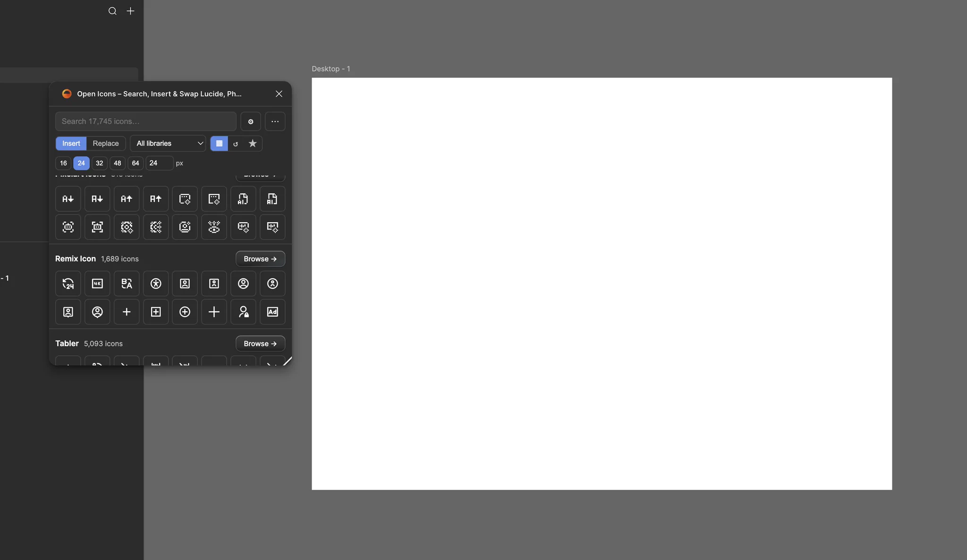This screenshot has width=967, height=560.
Task: Click the plugin window resize handle
Action: tap(287, 361)
